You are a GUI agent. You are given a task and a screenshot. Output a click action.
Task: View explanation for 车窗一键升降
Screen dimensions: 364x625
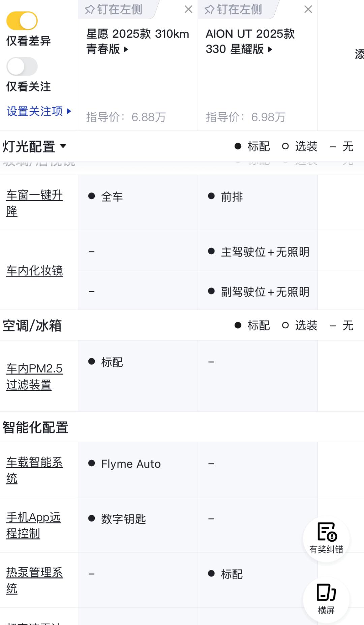[x=34, y=203]
